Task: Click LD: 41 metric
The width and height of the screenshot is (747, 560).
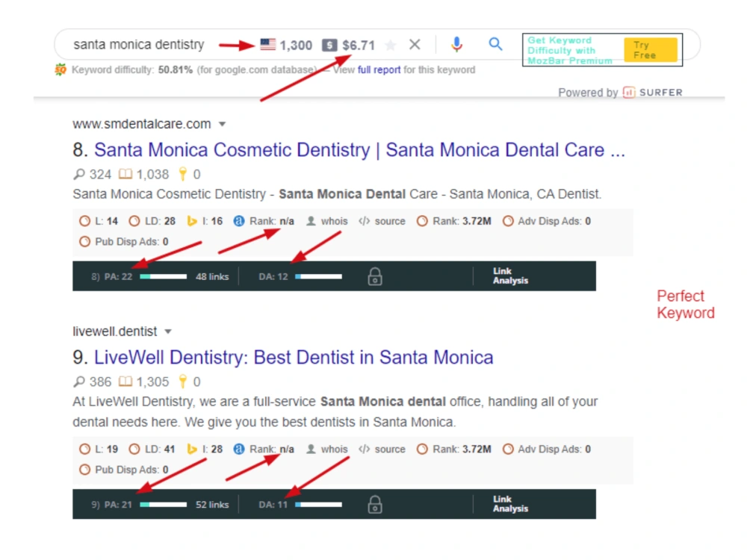Action: coord(152,449)
